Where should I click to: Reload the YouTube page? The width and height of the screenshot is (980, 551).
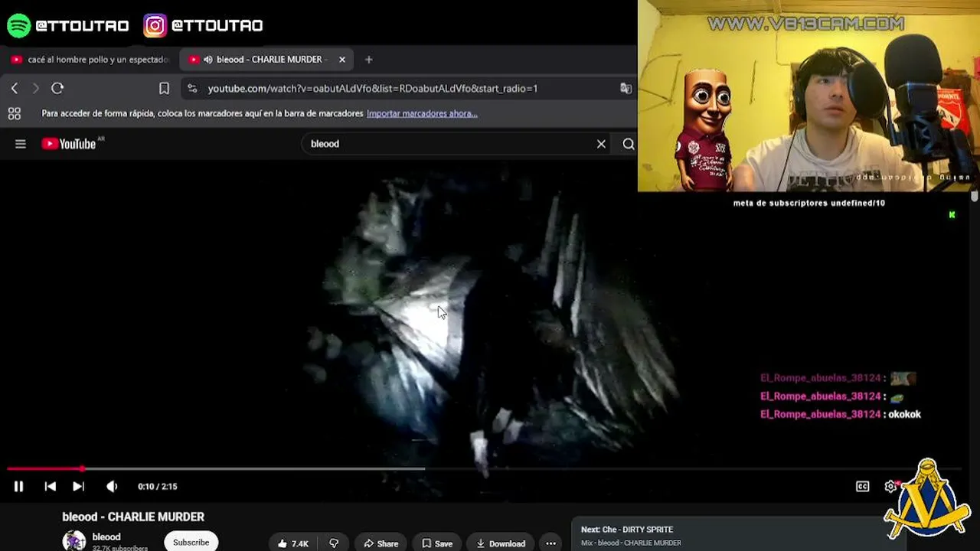click(x=57, y=88)
